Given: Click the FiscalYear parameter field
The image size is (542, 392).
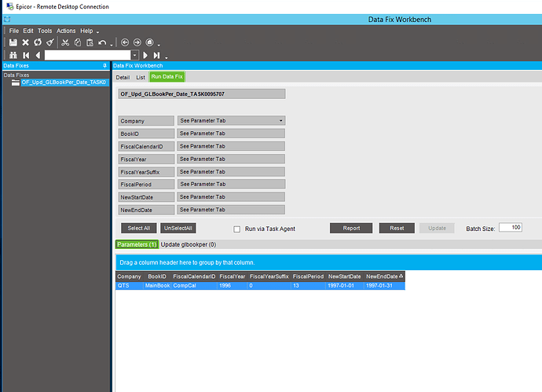Looking at the screenshot, I should pyautogui.click(x=231, y=159).
